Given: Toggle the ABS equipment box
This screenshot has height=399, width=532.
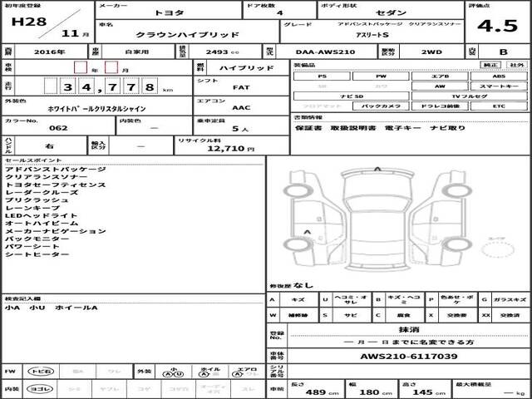Looking at the screenshot, I should point(498,76).
